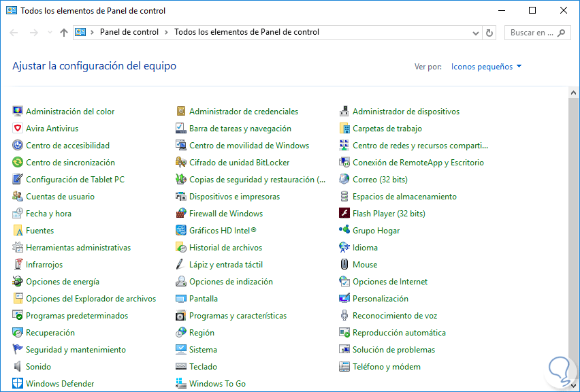Image resolution: width=580 pixels, height=392 pixels.
Task: Open the 'Sistema' link
Action: coord(203,350)
